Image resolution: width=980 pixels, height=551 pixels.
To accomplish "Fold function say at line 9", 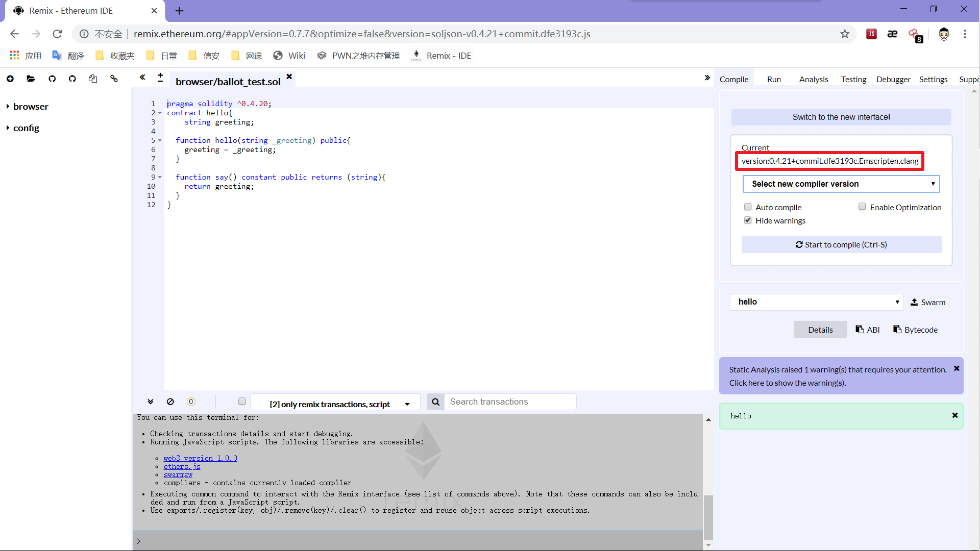I will 160,177.
